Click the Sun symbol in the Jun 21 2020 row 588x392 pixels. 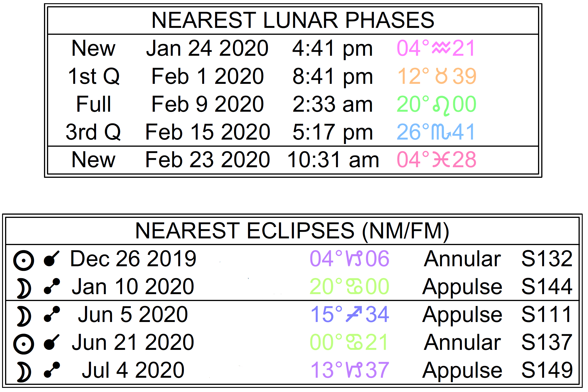(x=24, y=344)
